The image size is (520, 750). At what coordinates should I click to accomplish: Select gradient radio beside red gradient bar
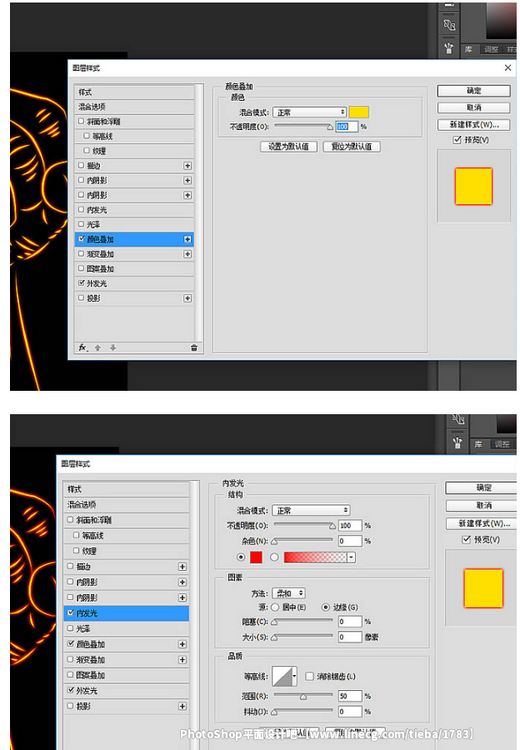275,557
